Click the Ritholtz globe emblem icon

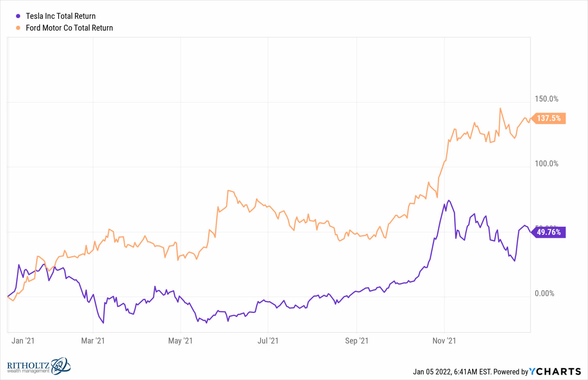pyautogui.click(x=60, y=366)
